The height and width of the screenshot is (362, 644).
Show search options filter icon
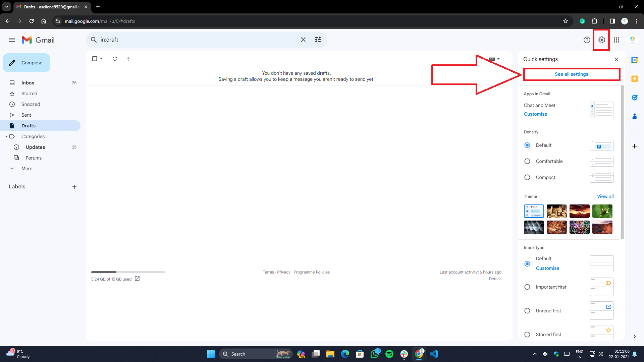pyautogui.click(x=318, y=40)
